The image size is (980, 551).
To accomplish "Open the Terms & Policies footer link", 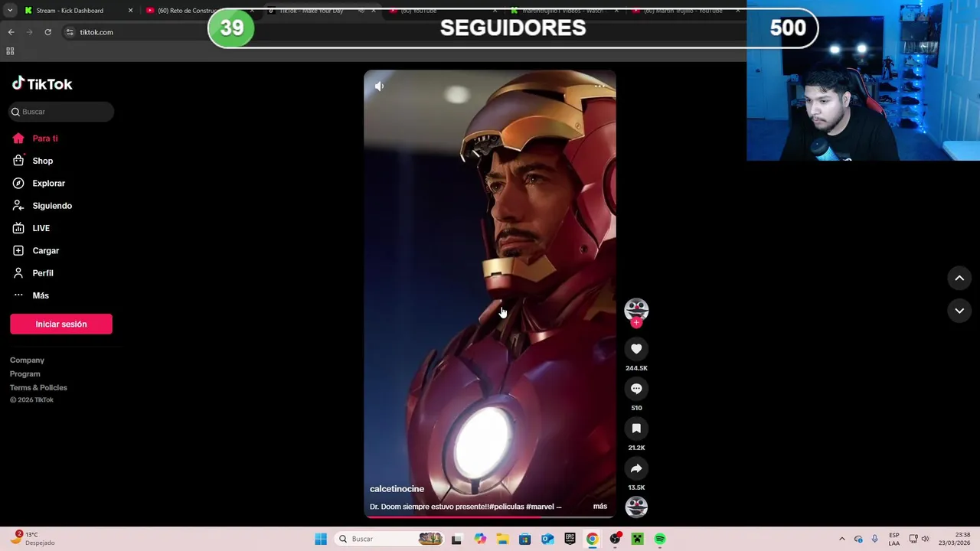I will [38, 388].
